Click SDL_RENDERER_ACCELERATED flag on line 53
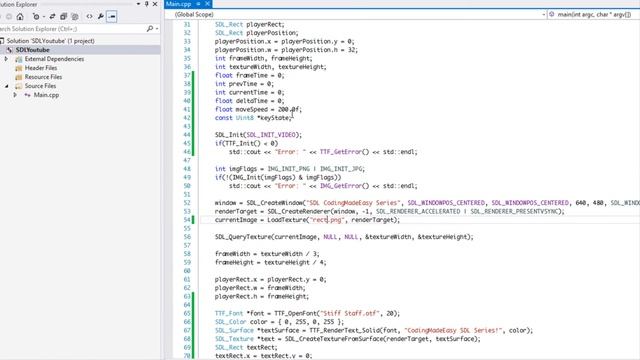The height and width of the screenshot is (360, 640). point(418,211)
